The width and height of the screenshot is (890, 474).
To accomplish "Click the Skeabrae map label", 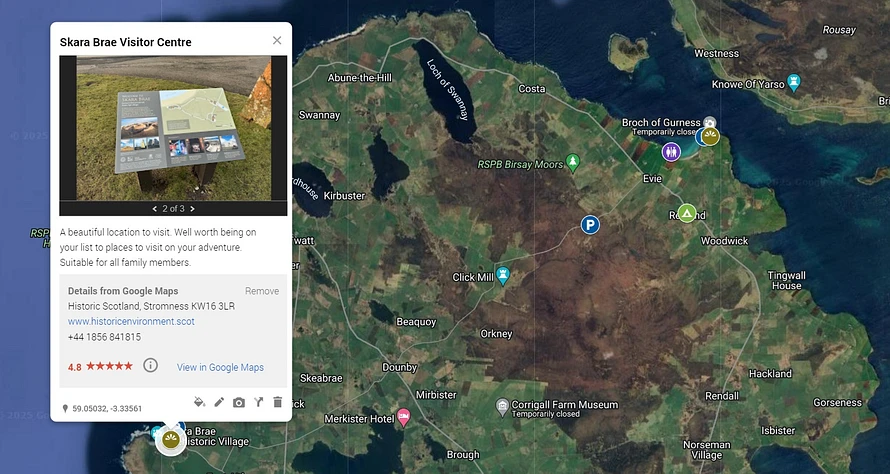I will click(321, 378).
